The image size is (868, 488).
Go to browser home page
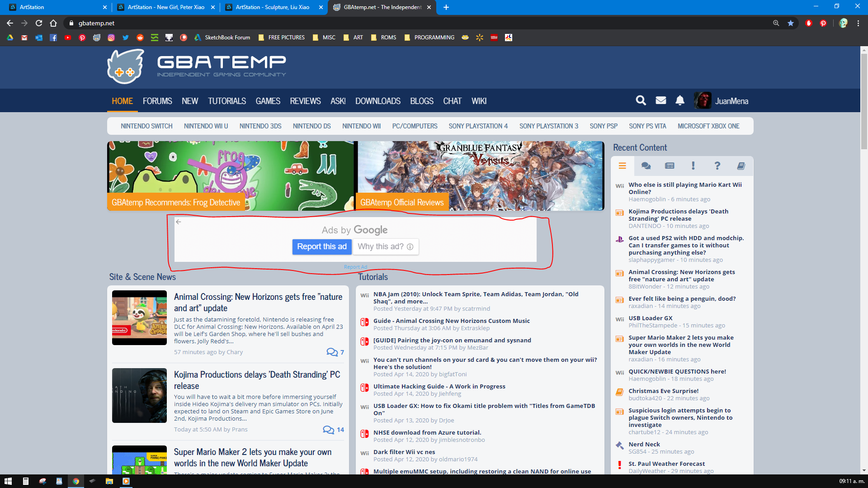(53, 23)
